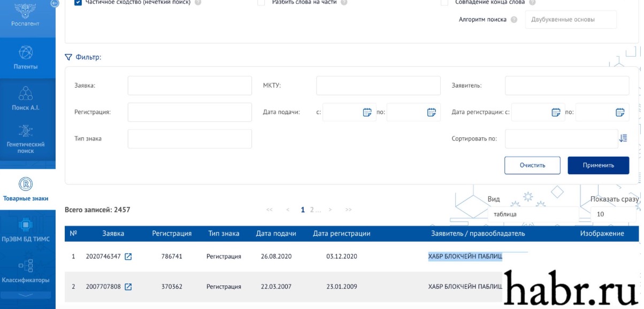Click the Заявка column header
644x309 pixels.
[113, 234]
